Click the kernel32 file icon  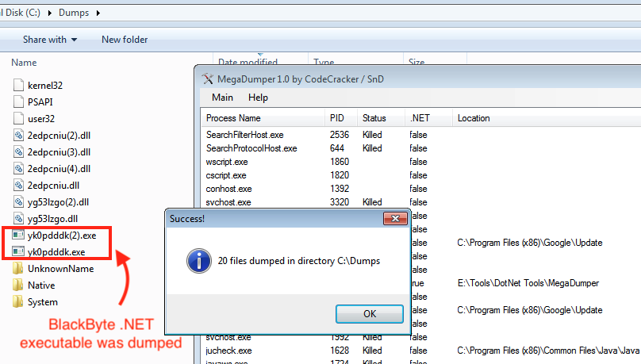pyautogui.click(x=19, y=85)
